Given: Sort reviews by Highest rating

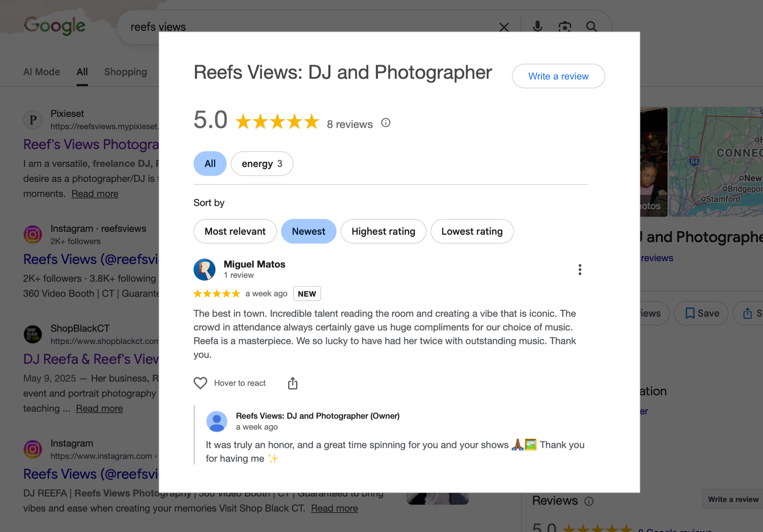Looking at the screenshot, I should click(x=384, y=231).
